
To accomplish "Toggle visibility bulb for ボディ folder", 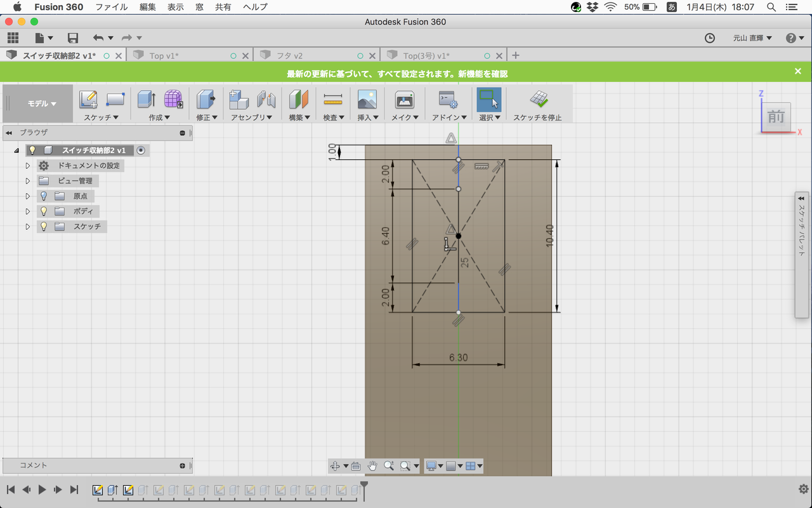I will 44,211.
